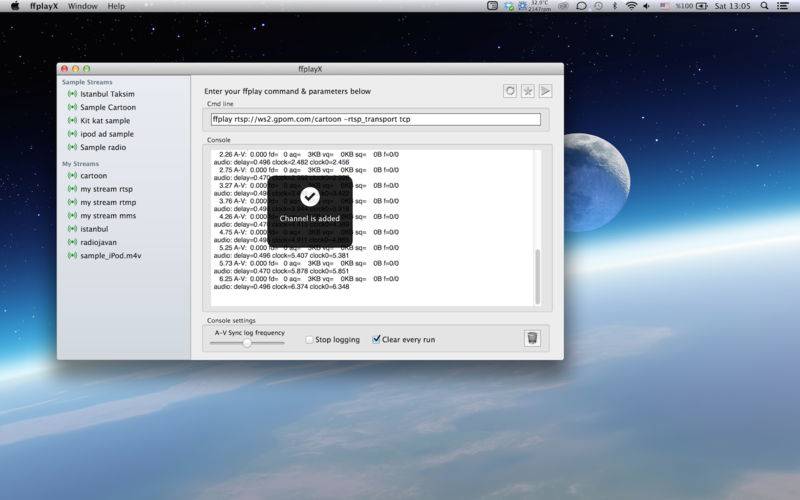Screen dimensions: 800x500
Task: Choose the Sample radio stream
Action: [x=103, y=147]
